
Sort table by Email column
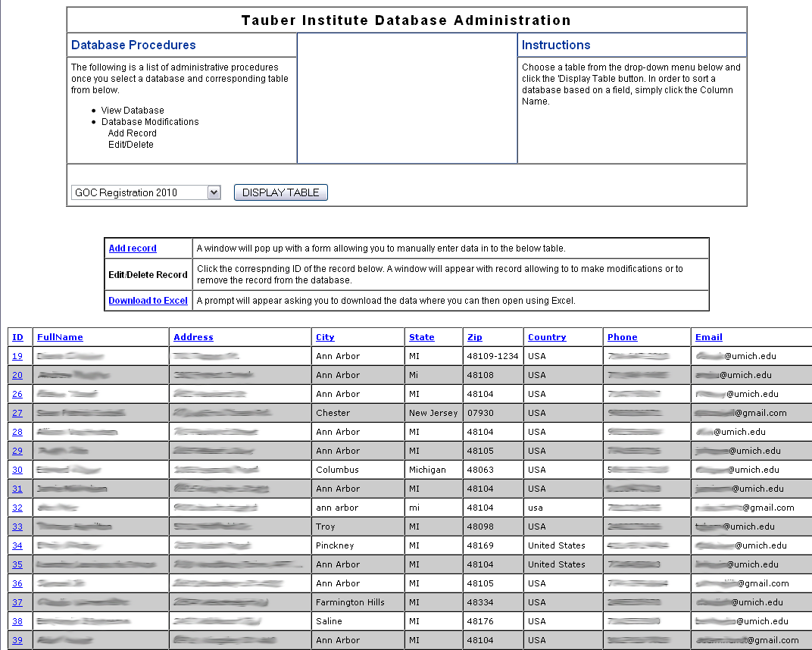coord(708,337)
